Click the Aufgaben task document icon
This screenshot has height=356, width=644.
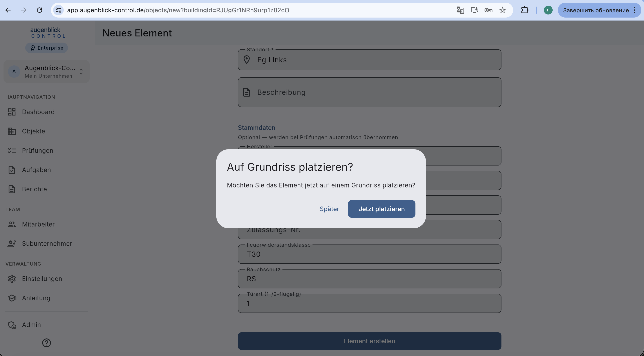point(12,170)
